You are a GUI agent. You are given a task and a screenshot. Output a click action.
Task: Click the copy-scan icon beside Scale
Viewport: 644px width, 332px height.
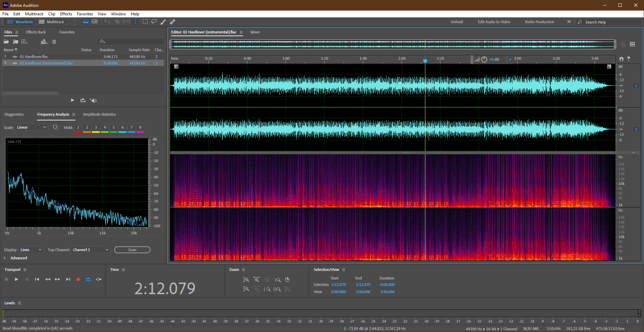click(56, 127)
